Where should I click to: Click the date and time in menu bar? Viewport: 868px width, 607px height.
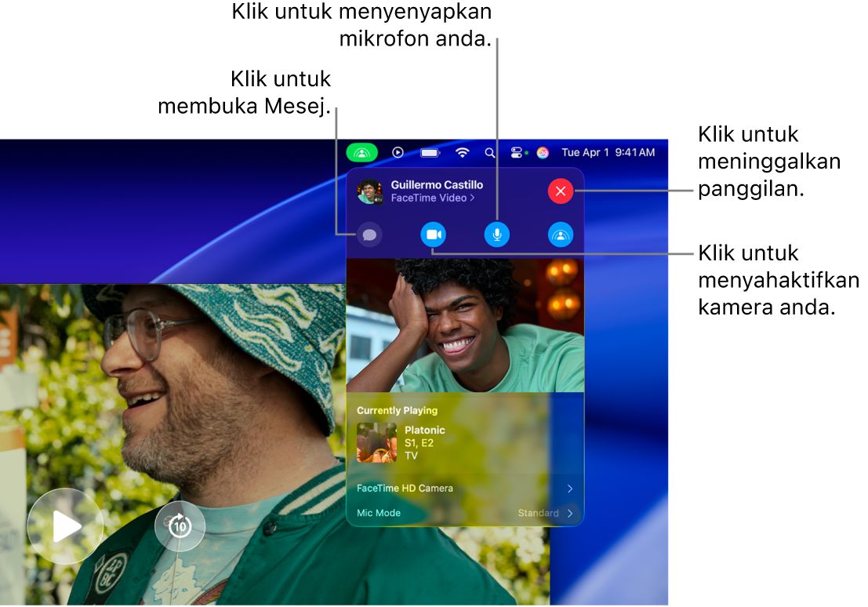point(608,152)
